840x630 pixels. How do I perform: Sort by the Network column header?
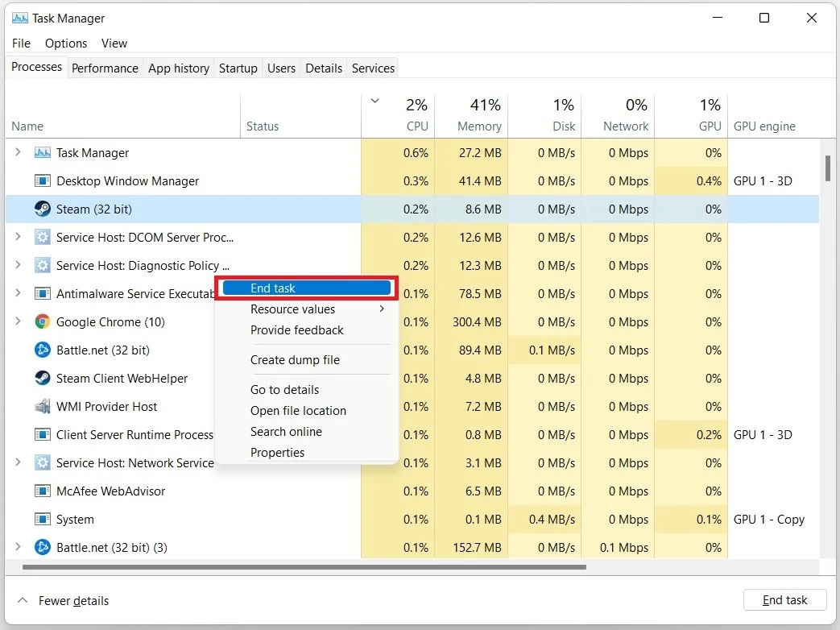(619, 116)
